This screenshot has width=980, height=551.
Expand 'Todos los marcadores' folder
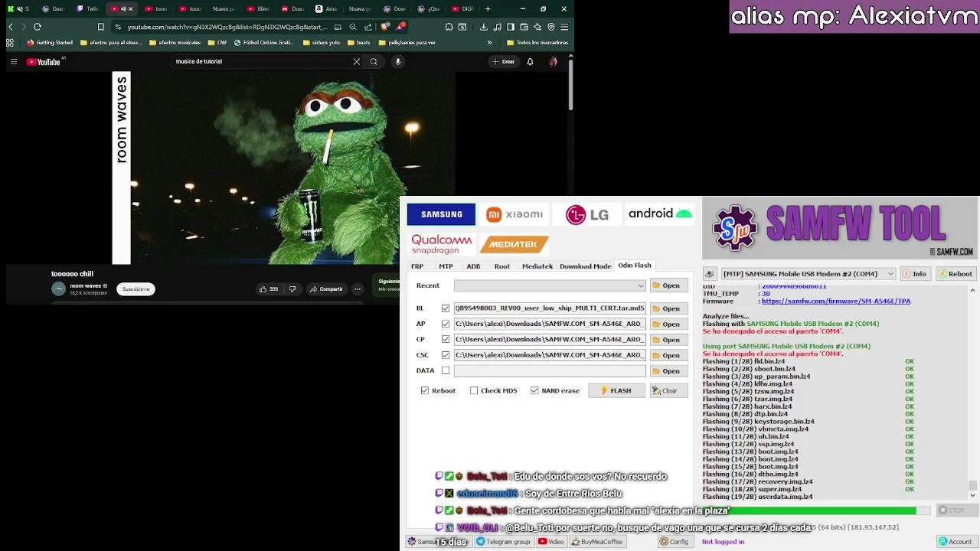537,43
